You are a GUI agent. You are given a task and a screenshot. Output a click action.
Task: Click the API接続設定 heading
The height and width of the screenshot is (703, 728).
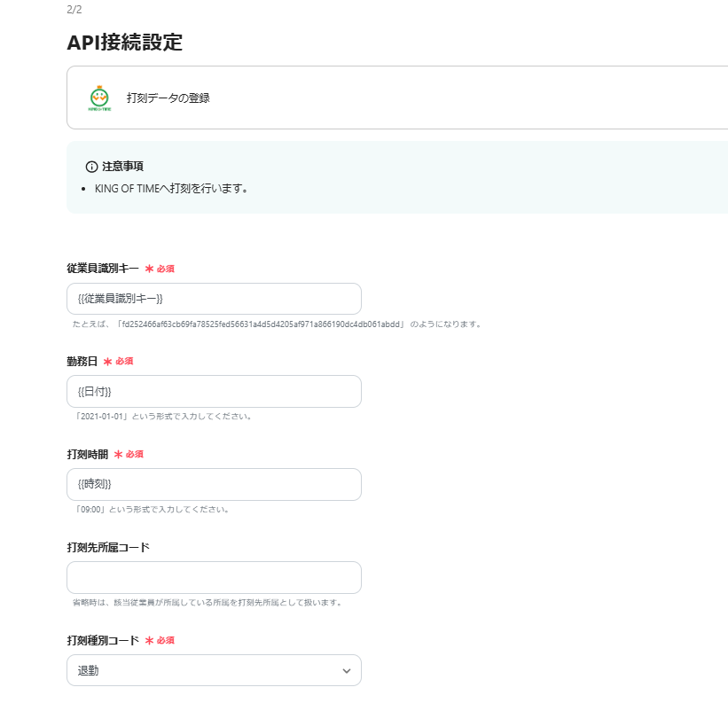(x=124, y=43)
